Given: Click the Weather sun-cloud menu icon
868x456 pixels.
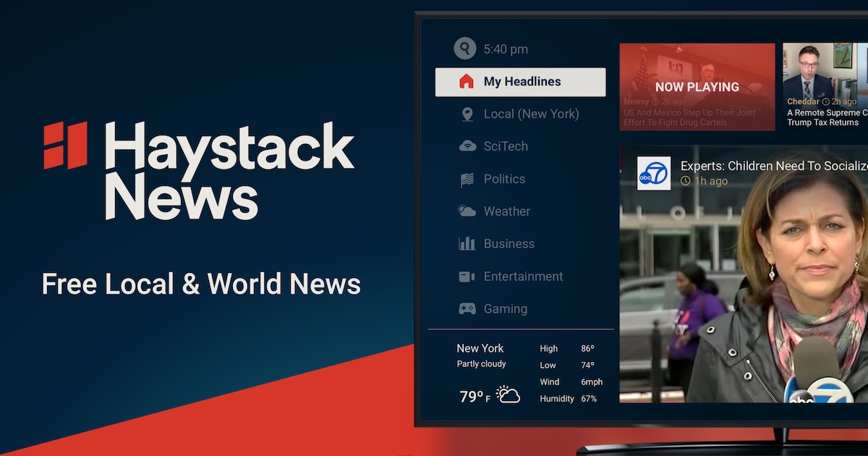Looking at the screenshot, I should click(467, 211).
